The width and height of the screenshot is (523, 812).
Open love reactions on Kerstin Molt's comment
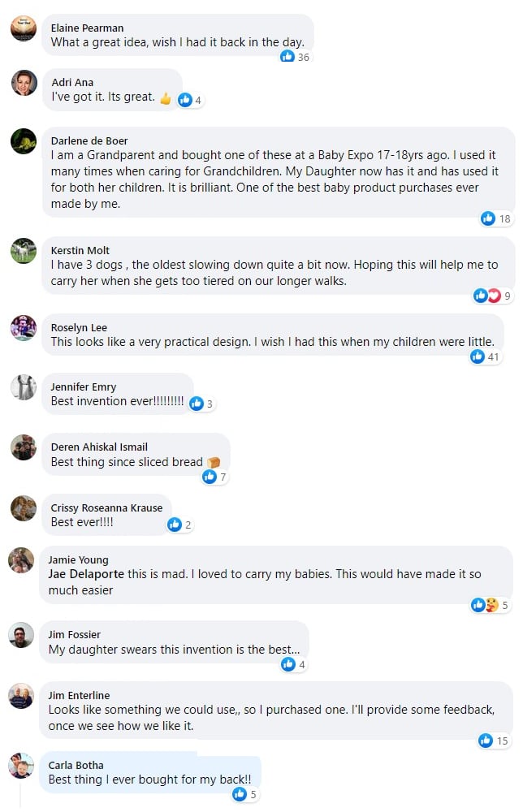(493, 296)
